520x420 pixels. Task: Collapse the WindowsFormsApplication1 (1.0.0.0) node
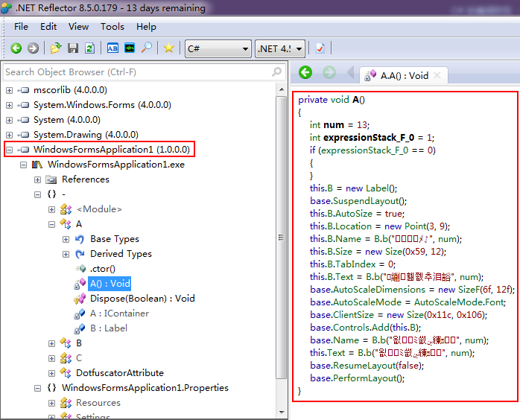tap(9, 150)
